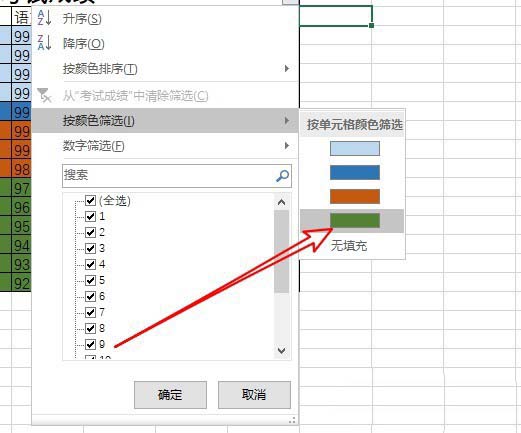Select the dark blue cell containing 99
Viewport: 521px width, 433px height.
click(x=21, y=112)
